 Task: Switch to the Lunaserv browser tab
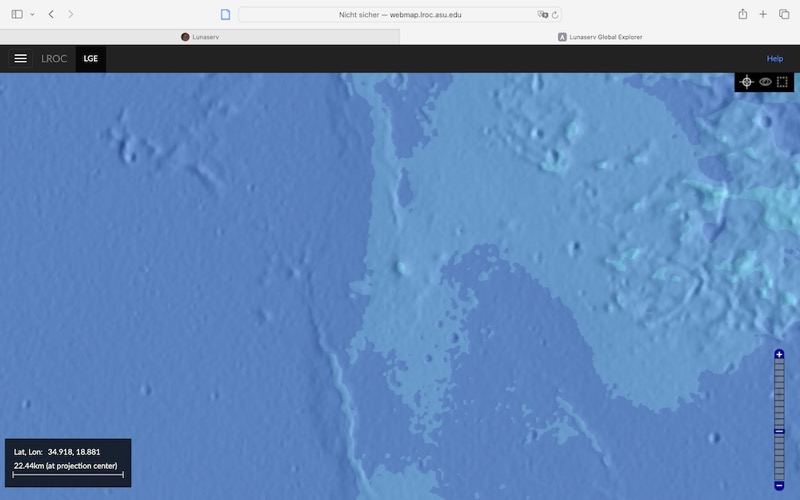(200, 37)
